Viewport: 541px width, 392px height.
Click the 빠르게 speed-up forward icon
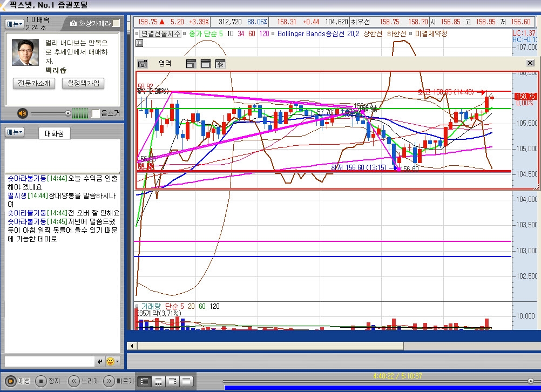tap(109, 381)
